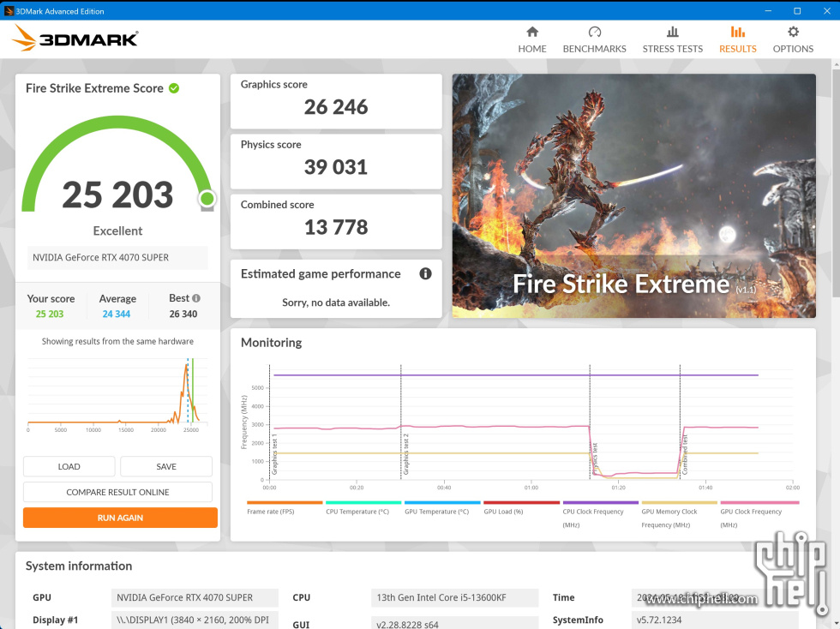Click the 3DMark logo

75,38
